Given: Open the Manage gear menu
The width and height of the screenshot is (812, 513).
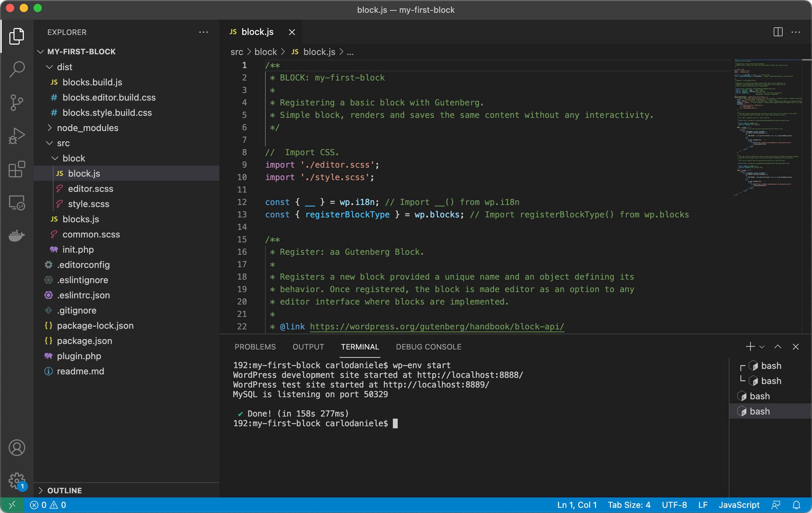Looking at the screenshot, I should [x=16, y=480].
